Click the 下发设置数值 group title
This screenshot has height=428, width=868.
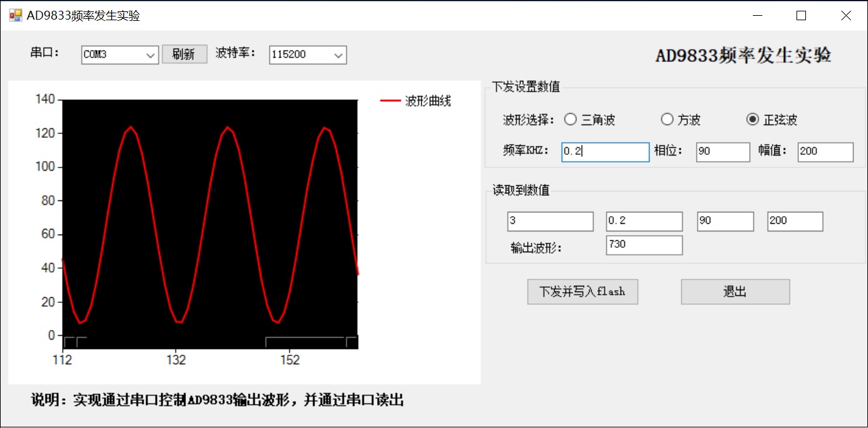[526, 87]
